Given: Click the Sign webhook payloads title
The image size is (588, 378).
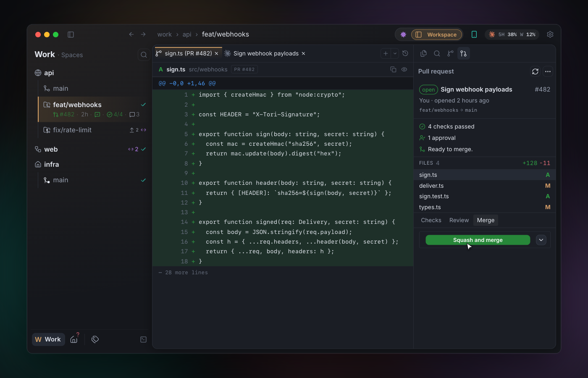Looking at the screenshot, I should (476, 89).
